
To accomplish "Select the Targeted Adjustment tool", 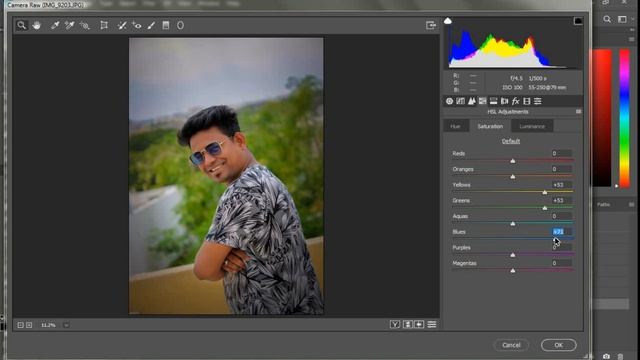I will [84, 25].
